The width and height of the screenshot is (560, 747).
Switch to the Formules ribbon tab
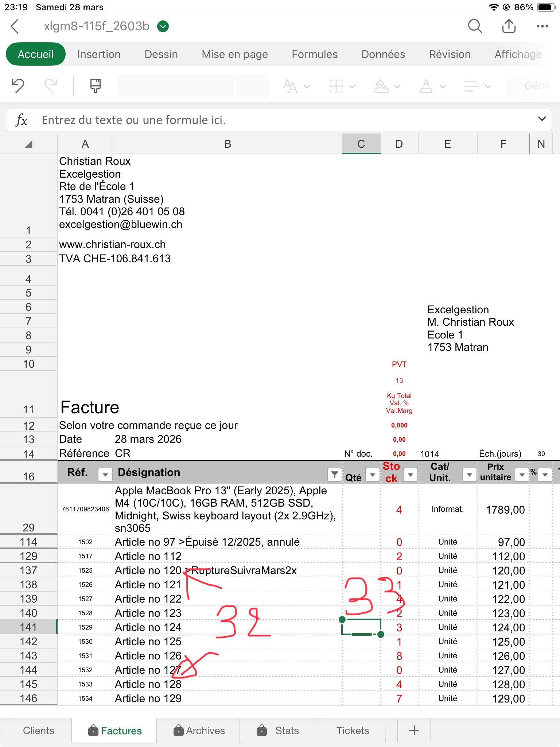[314, 54]
